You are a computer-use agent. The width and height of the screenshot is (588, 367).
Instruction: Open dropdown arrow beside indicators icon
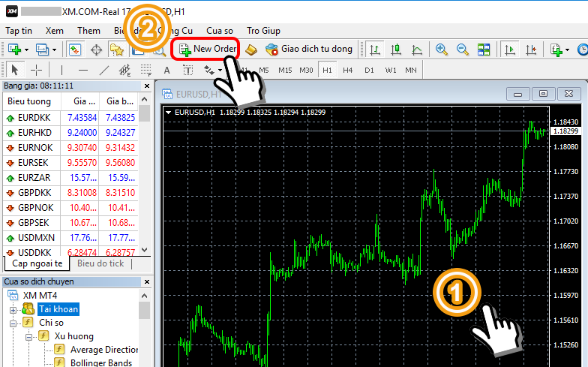(567, 50)
